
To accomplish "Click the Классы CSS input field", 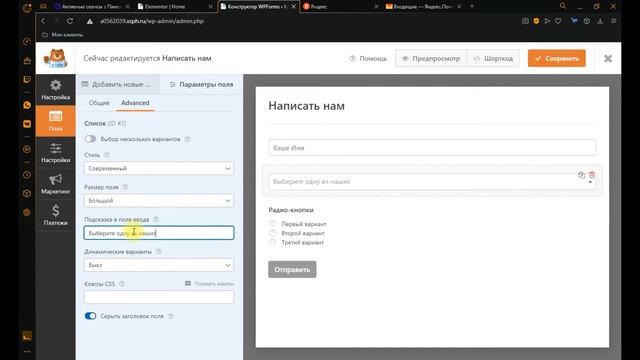I will (159, 297).
